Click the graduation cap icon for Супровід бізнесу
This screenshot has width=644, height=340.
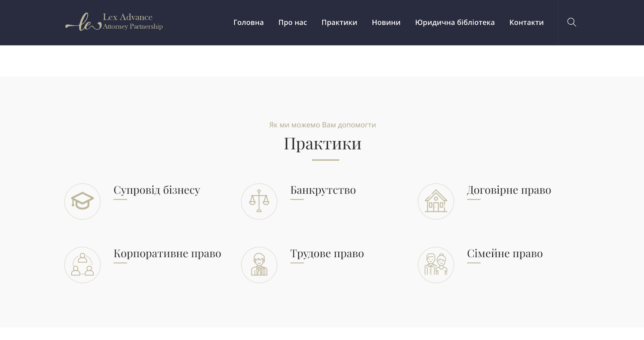pyautogui.click(x=82, y=201)
